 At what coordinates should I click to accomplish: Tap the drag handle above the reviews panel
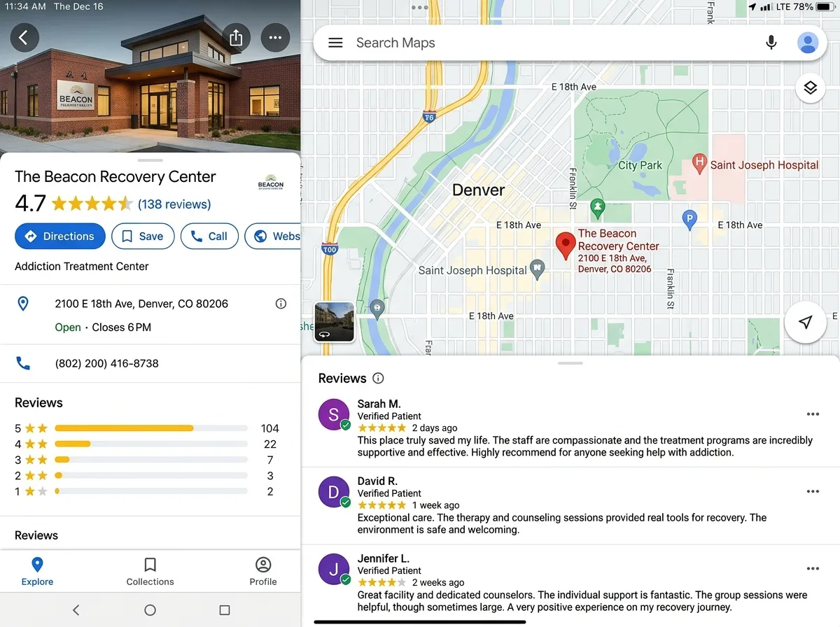[570, 363]
